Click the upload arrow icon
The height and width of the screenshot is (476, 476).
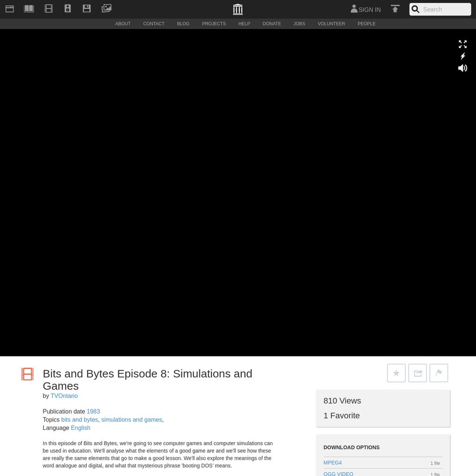(395, 9)
